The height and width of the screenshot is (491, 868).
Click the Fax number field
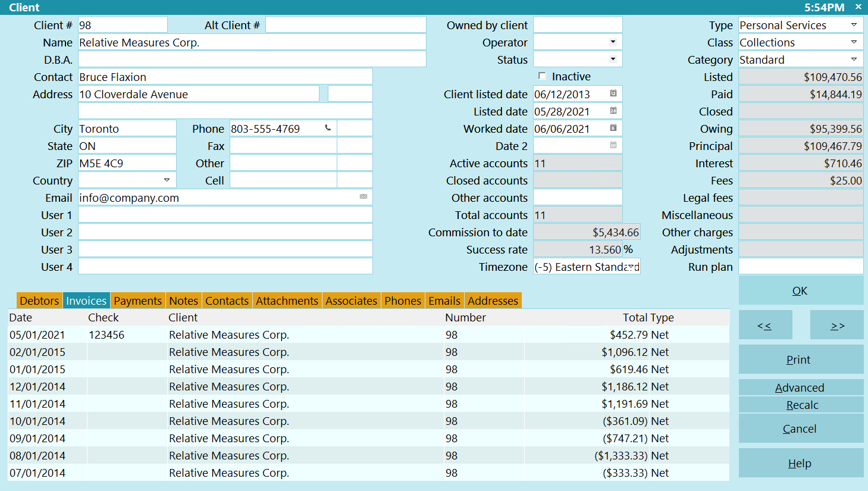(x=283, y=146)
